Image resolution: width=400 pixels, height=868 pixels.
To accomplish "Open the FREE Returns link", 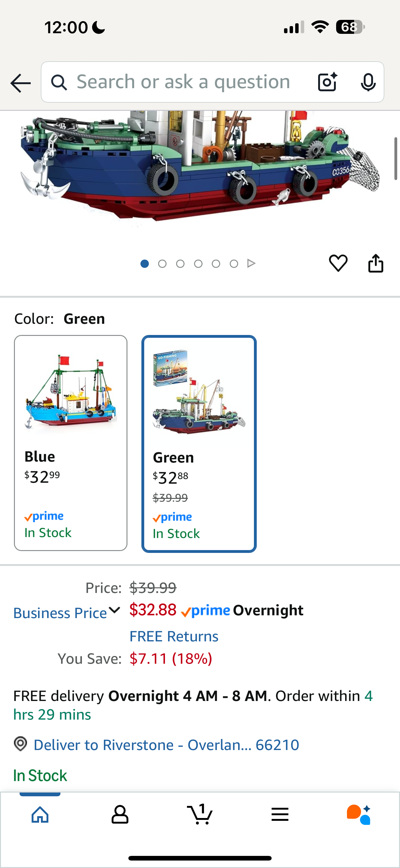I will tap(174, 636).
